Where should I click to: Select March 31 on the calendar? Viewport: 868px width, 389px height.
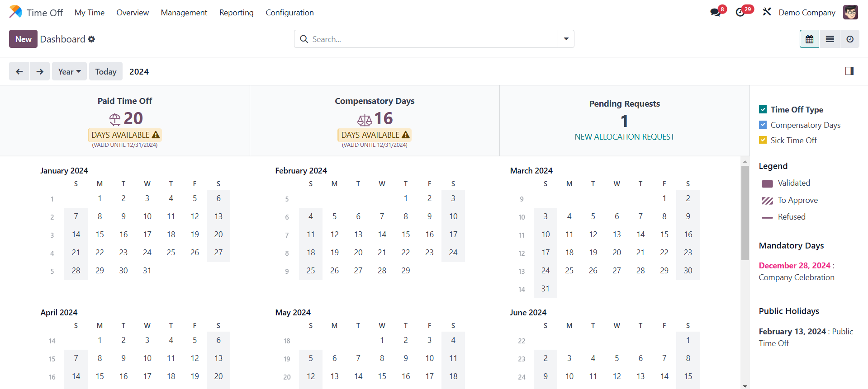click(x=545, y=289)
